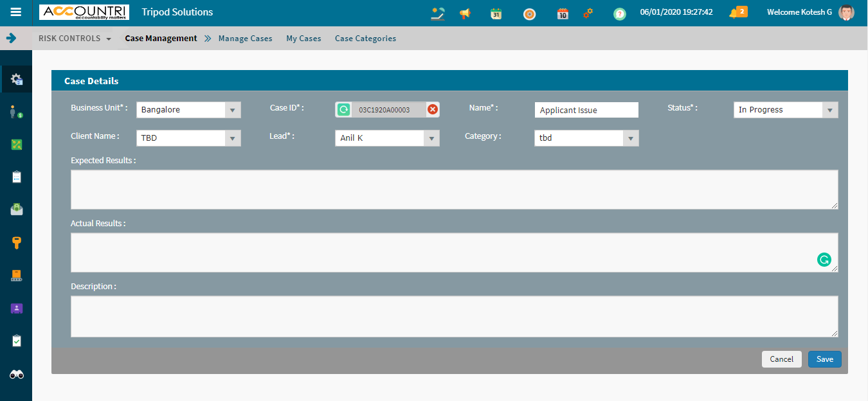Click Tripod Solutions company name
This screenshot has height=401, width=868.
tap(177, 12)
